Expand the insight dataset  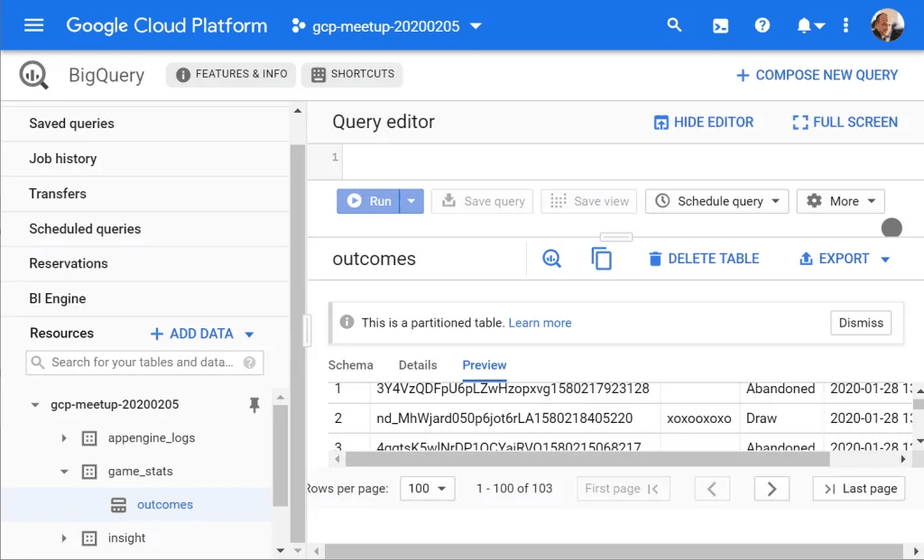(x=64, y=538)
